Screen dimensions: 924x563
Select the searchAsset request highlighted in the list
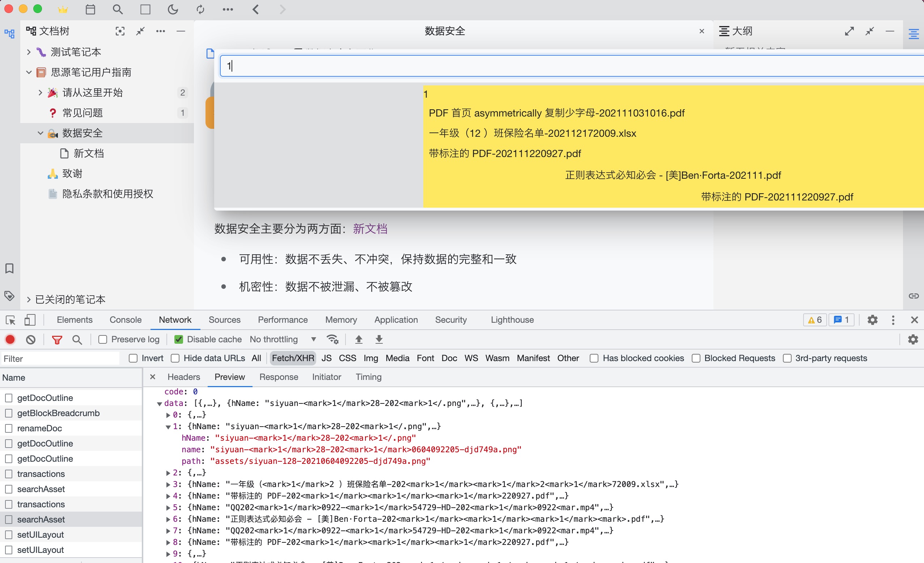[71, 520]
